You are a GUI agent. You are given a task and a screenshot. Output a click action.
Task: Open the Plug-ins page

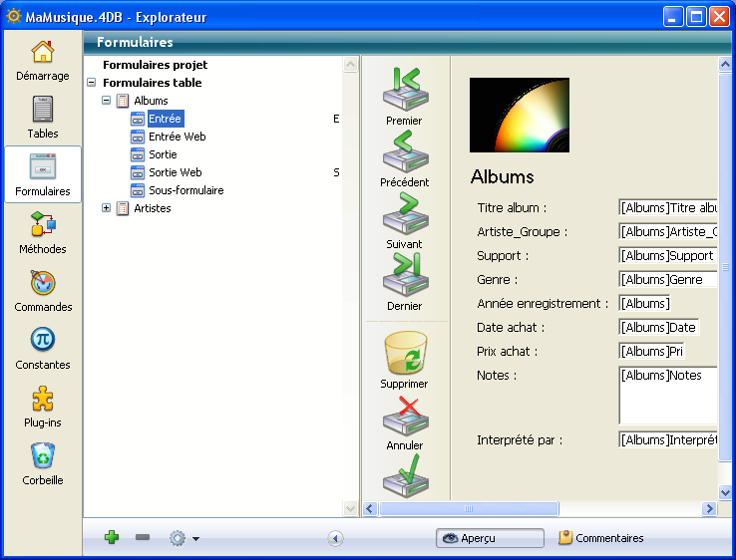pyautogui.click(x=42, y=406)
